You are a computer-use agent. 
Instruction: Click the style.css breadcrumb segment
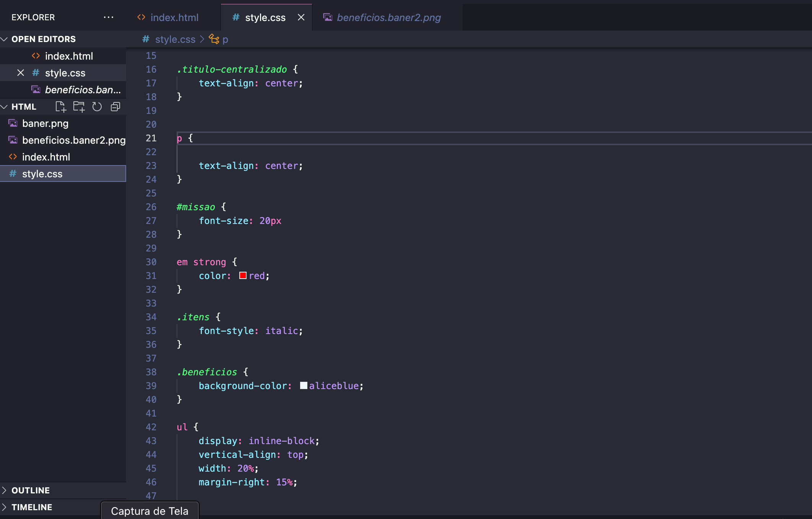pyautogui.click(x=175, y=39)
